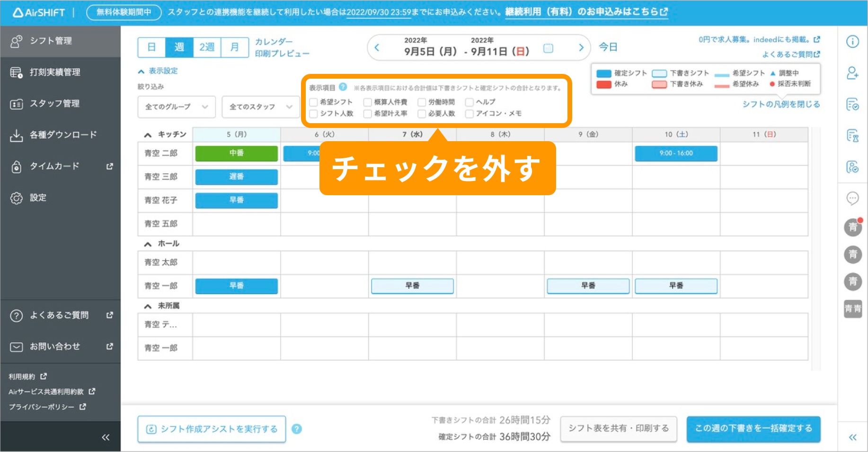The image size is (868, 452).
Task: Open the calendar picker next to the dates
Action: [548, 48]
